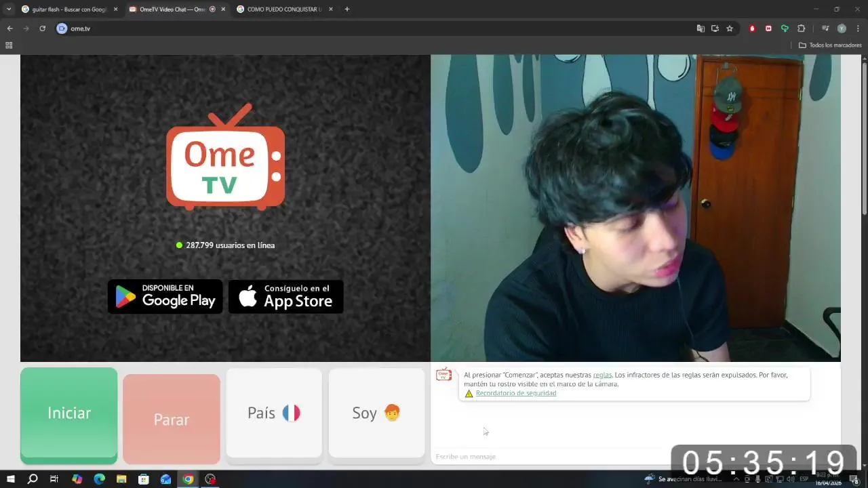
Task: Open a new browser tab
Action: click(347, 9)
